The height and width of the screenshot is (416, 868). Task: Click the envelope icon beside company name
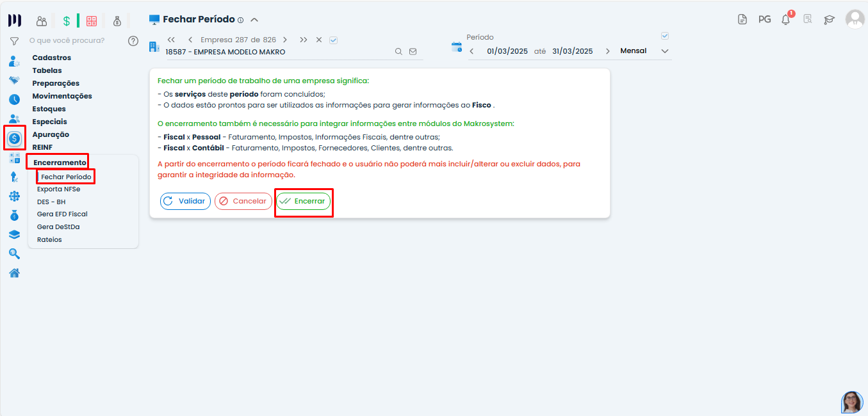coord(413,52)
